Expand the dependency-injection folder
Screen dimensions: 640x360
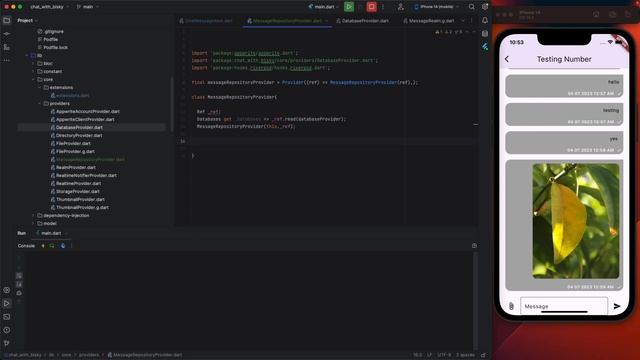(33, 216)
